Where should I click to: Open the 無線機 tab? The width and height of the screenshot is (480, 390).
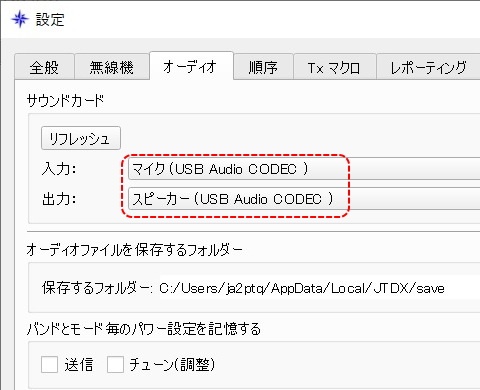(112, 67)
